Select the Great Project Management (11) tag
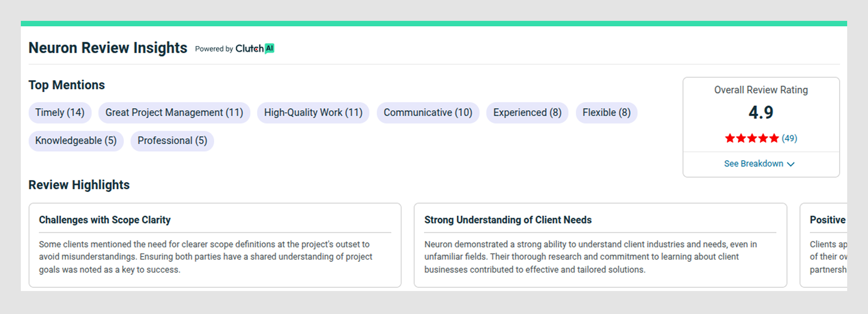This screenshot has height=314, width=868. pyautogui.click(x=174, y=113)
